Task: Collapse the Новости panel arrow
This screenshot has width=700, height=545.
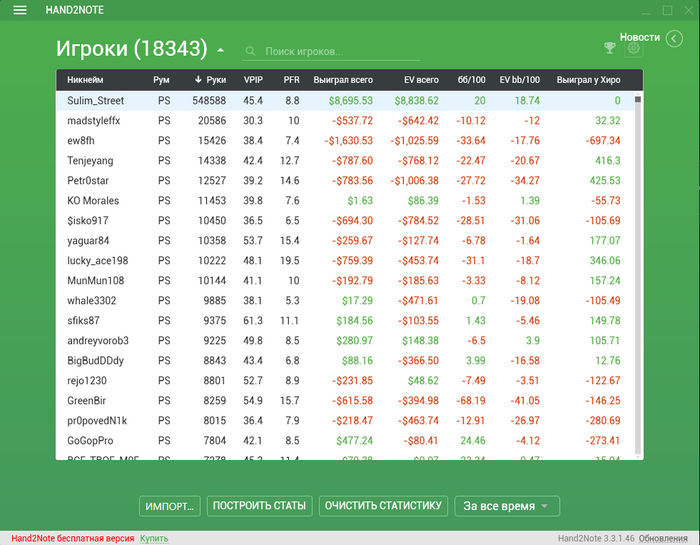Action: (x=674, y=39)
